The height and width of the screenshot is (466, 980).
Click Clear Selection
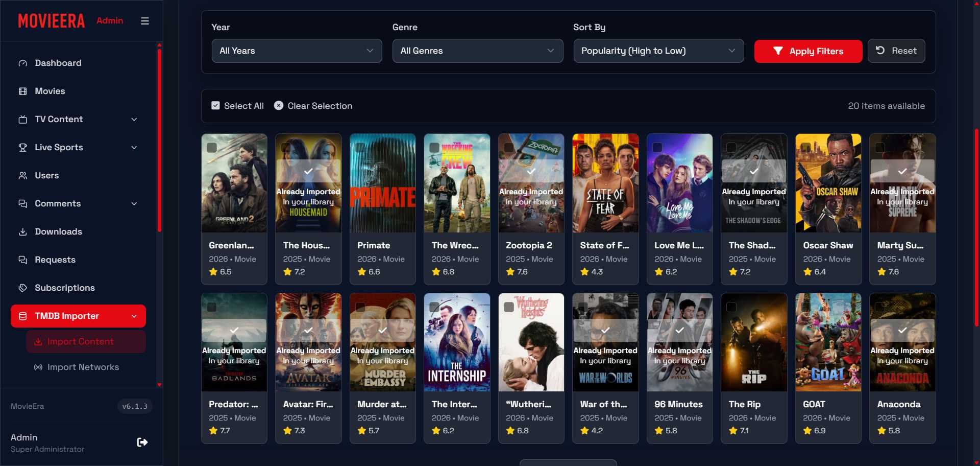pyautogui.click(x=313, y=106)
